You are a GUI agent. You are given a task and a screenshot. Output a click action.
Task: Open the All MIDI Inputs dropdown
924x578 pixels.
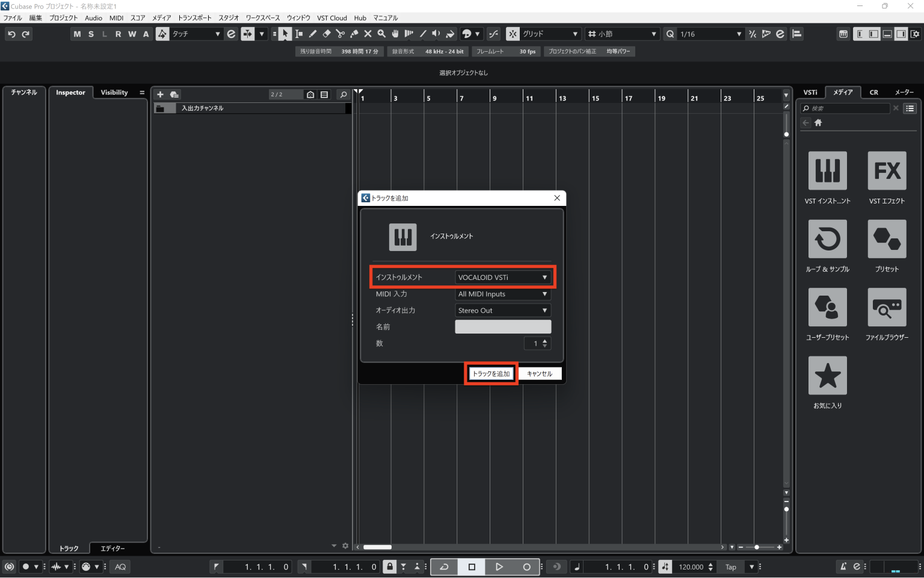503,294
